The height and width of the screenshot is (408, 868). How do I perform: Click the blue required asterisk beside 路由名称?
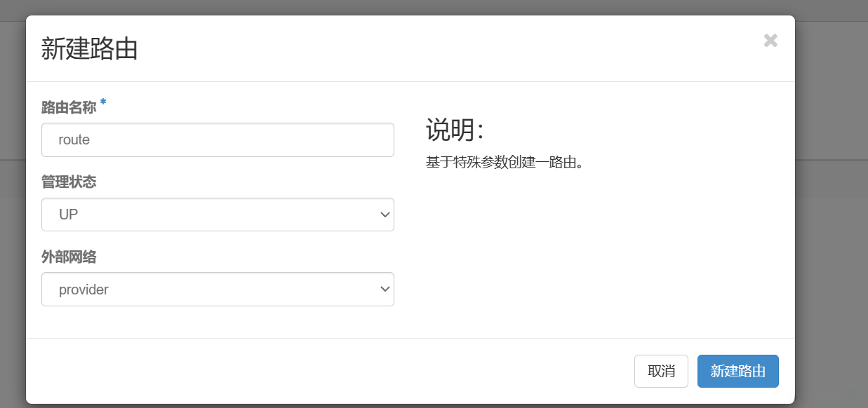pos(103,103)
